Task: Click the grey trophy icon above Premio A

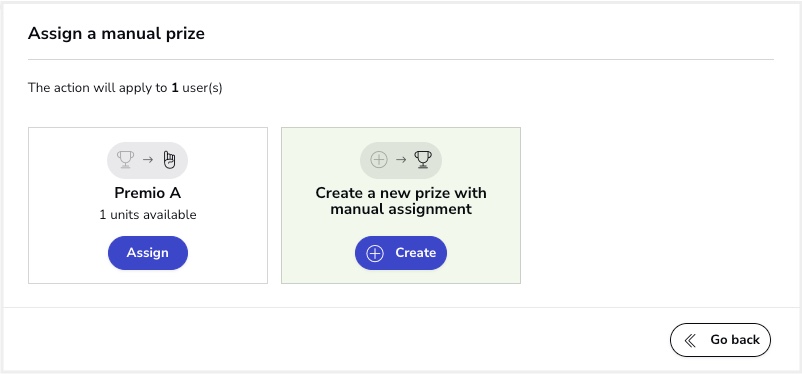Action: 125,160
